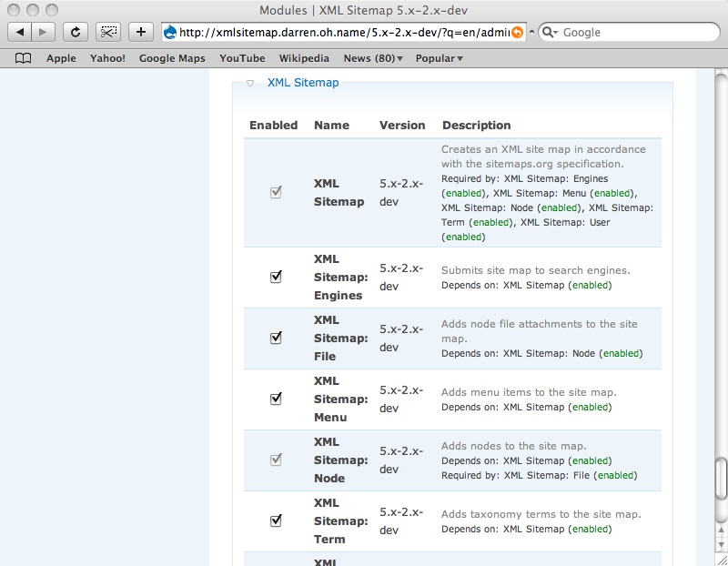The image size is (728, 566).
Task: Open the News (80) bookmarks dropdown
Action: (373, 58)
